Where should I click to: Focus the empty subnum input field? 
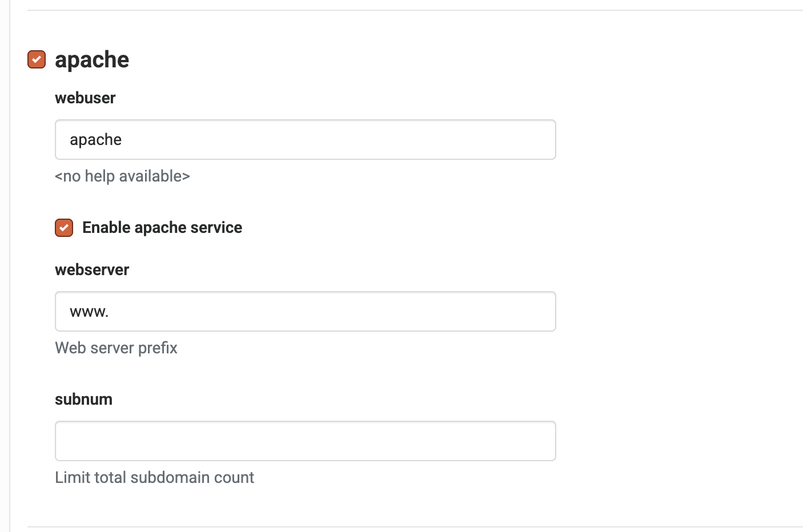pos(306,441)
